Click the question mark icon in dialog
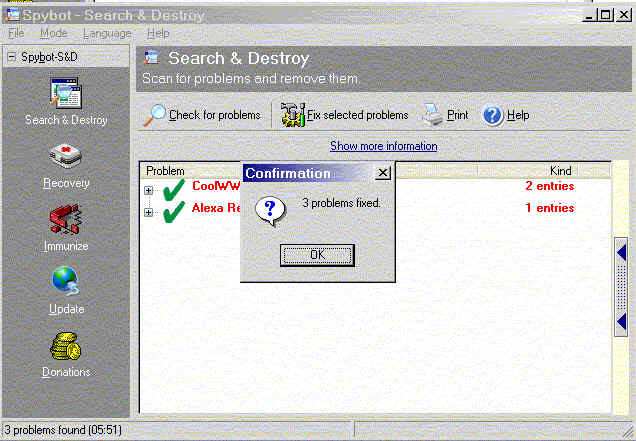 pyautogui.click(x=270, y=211)
